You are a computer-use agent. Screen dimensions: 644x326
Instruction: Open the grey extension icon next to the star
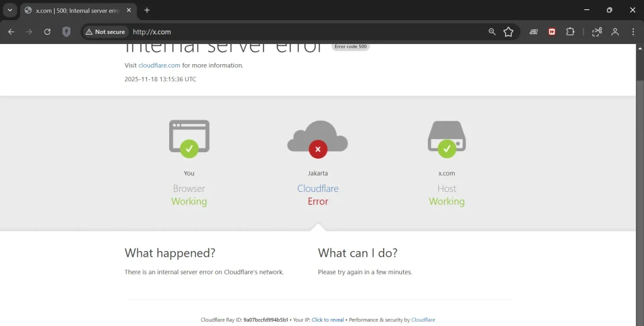[533, 31]
